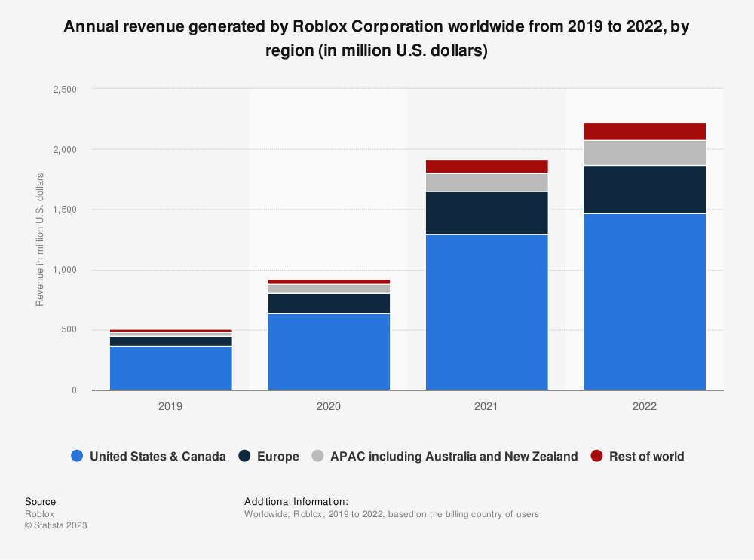This screenshot has width=754, height=560.
Task: Click the chart title about Roblox revenue
Action: pos(376,38)
